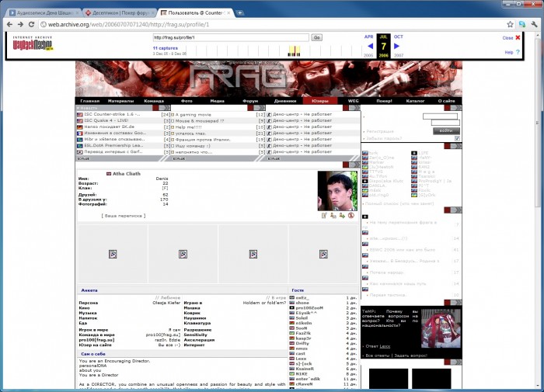544x392 pixels.
Task: Open the blue extension icon beside the star
Action: [521, 24]
